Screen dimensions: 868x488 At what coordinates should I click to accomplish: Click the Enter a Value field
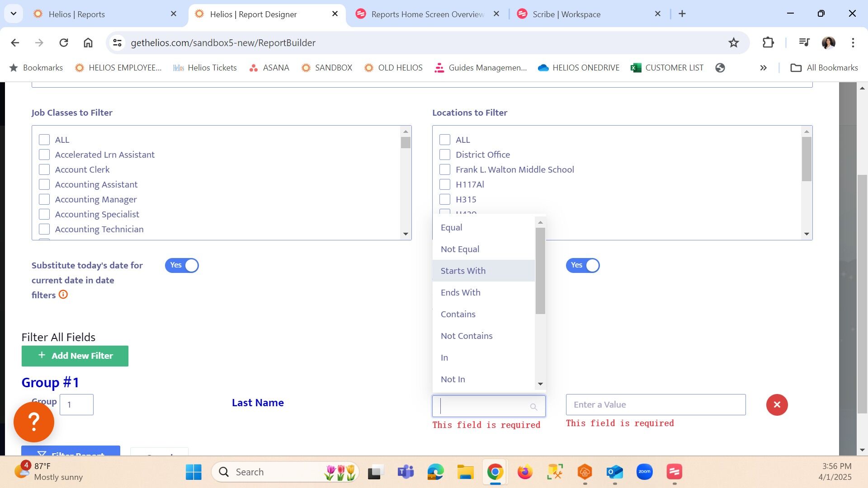pos(655,405)
